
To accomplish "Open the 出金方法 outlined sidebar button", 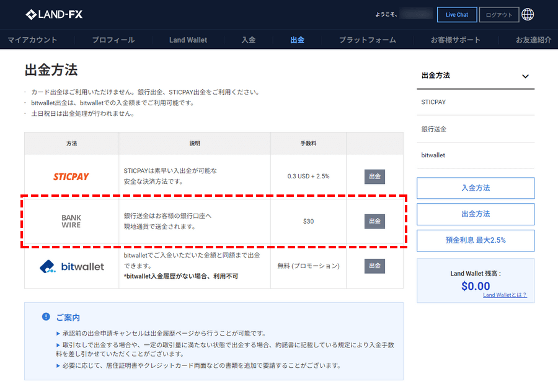I will point(476,214).
